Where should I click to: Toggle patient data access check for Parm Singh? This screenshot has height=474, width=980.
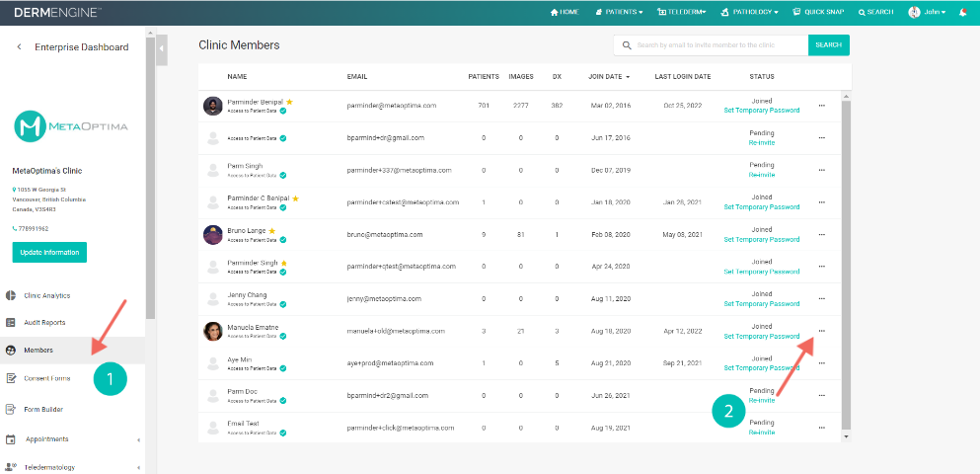tap(282, 176)
